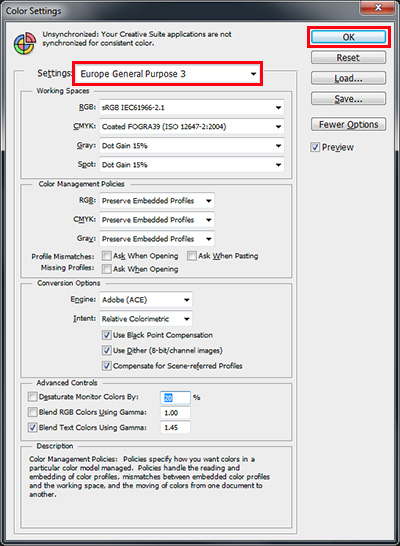The image size is (400, 546).
Task: Open the CMYK working space dropdown
Action: click(x=191, y=126)
